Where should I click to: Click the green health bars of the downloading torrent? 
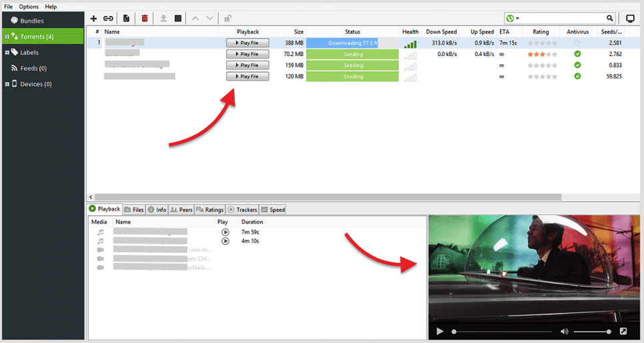(x=410, y=44)
